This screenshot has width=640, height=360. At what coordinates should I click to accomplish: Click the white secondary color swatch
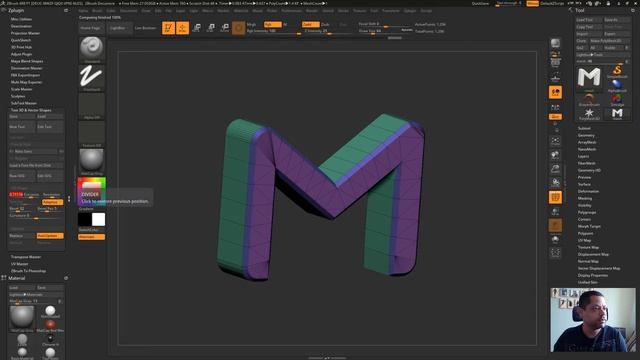[98, 220]
